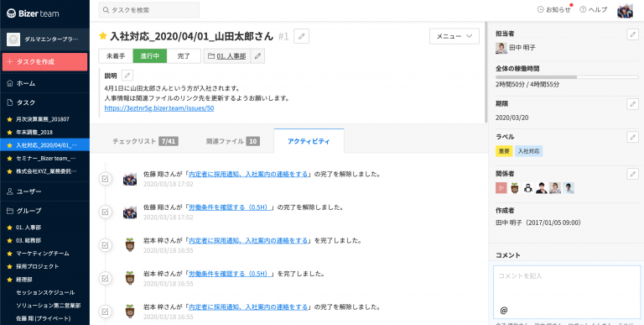
Task: Open ダルマエンタープライズ workspace switcher
Action: coord(44,39)
